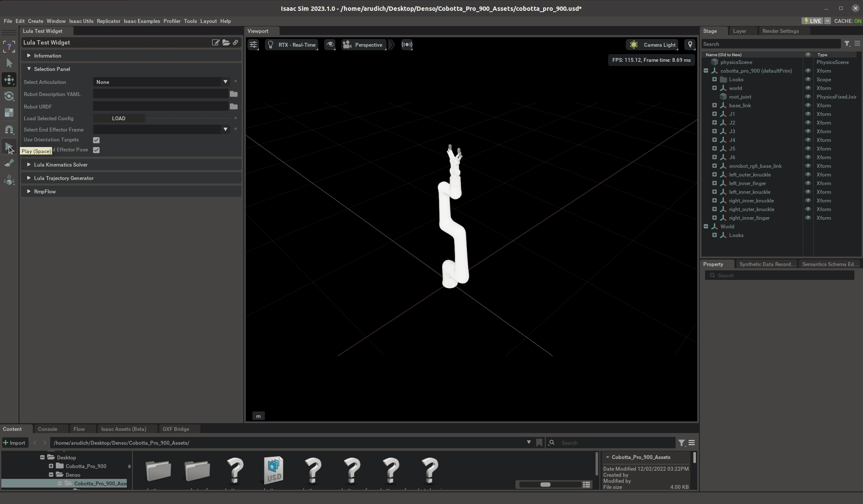
Task: Collapse cobotta_pro_900 tree node
Action: [706, 71]
